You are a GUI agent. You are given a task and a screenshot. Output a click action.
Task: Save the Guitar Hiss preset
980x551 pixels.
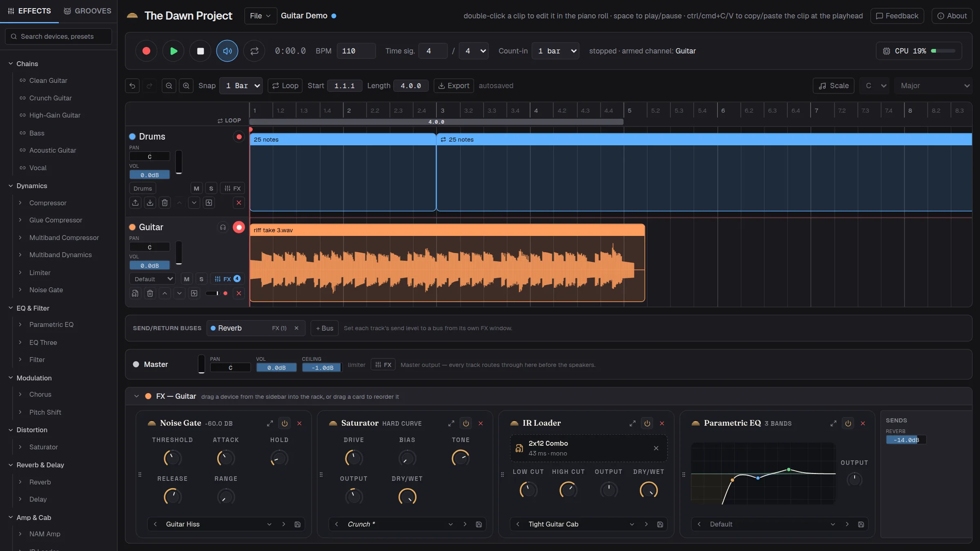click(x=298, y=524)
